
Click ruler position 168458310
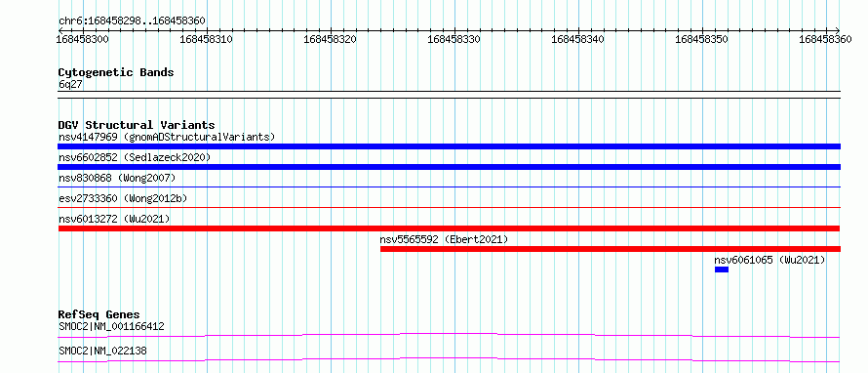[207, 39]
